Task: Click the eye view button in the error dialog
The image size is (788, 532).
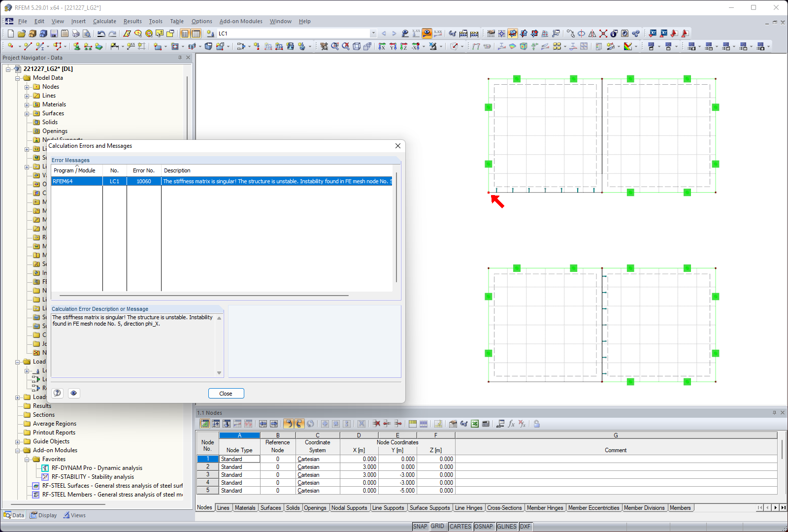Action: (74, 393)
